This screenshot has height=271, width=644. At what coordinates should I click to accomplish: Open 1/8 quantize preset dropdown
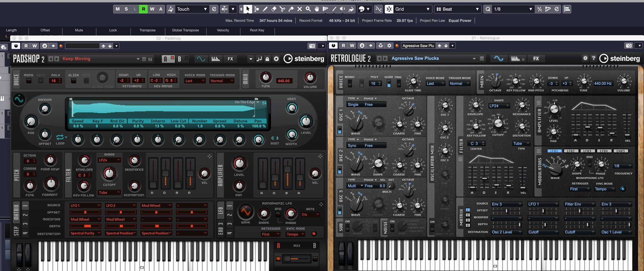513,9
